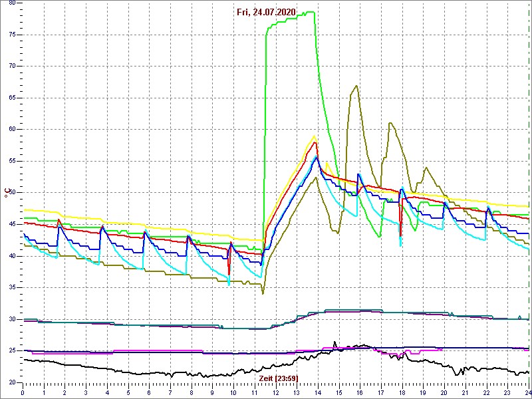Click the Zeit [23:59] time label
Screen dimensions: 532x399
pos(278,378)
